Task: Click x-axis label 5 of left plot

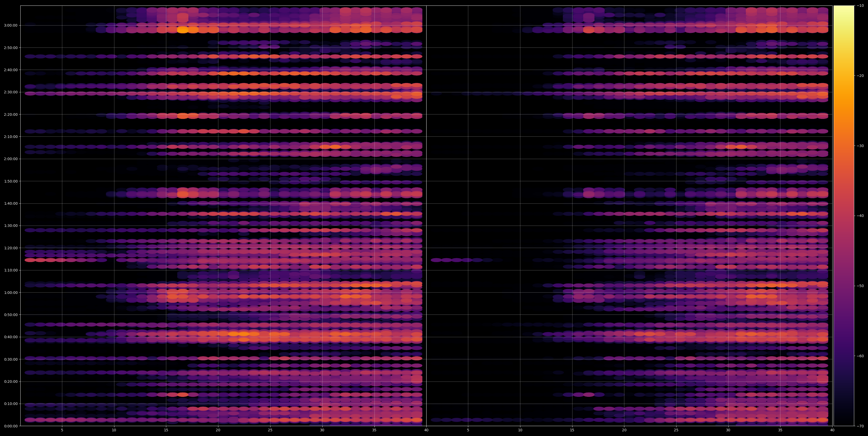Action: 62,430
